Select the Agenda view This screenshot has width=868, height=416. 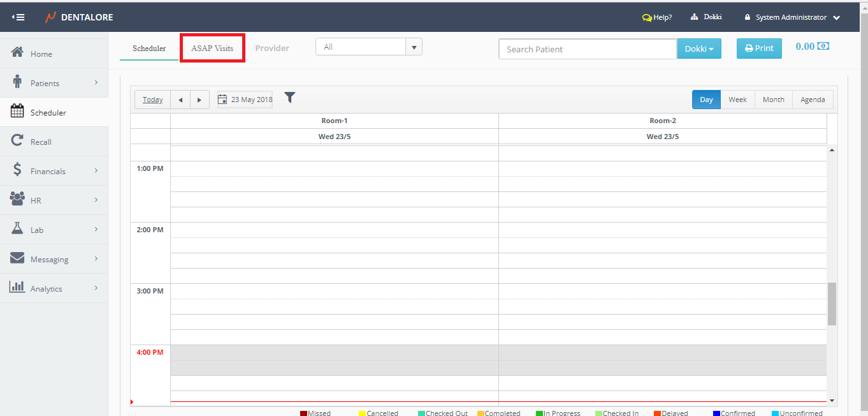pyautogui.click(x=813, y=100)
